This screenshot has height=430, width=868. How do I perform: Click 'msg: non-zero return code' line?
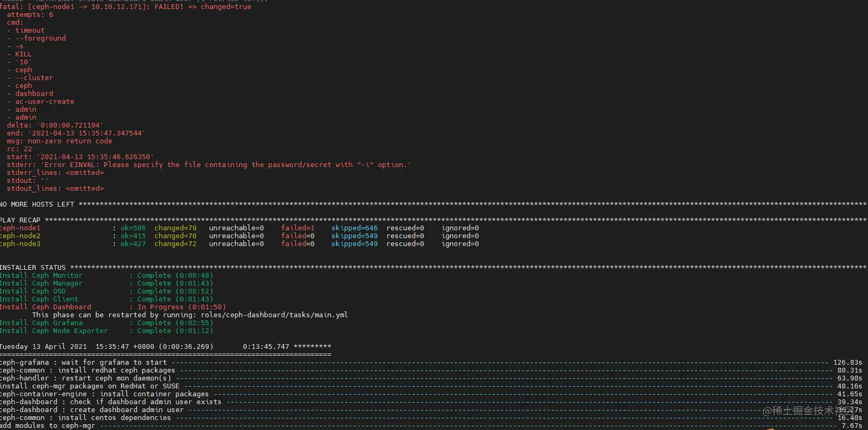(60, 141)
